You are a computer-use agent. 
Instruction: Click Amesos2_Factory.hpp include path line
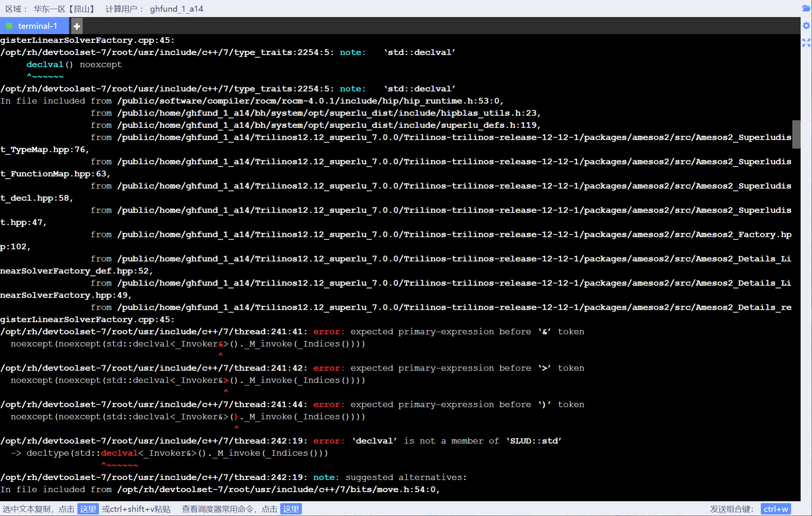click(454, 234)
